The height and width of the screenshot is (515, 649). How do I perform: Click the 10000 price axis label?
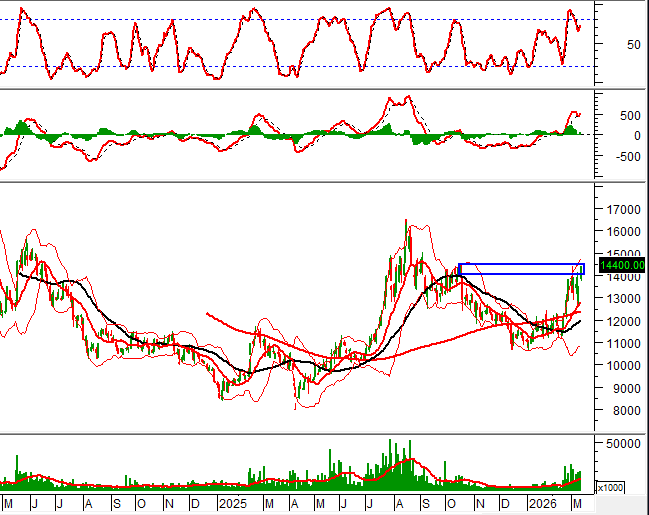(622, 366)
